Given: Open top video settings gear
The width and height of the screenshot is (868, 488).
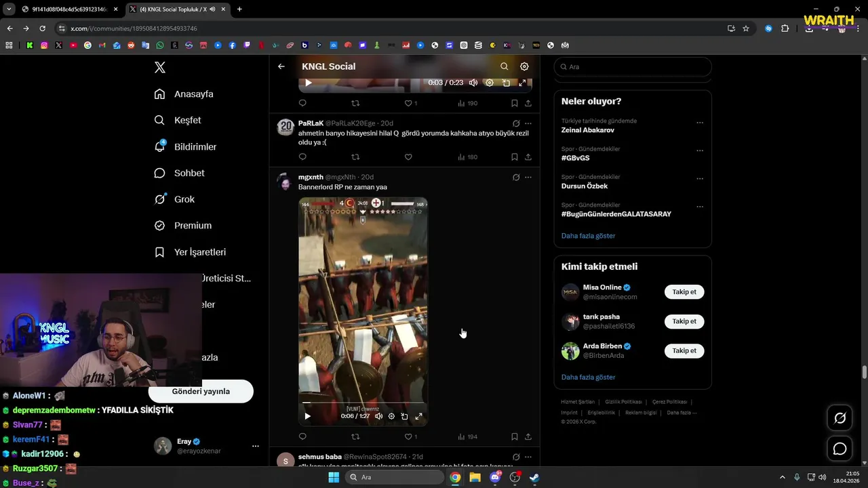Looking at the screenshot, I should [x=490, y=83].
